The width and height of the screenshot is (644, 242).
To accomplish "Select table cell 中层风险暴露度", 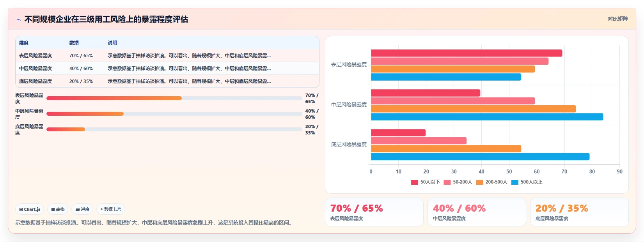I will coord(35,69).
